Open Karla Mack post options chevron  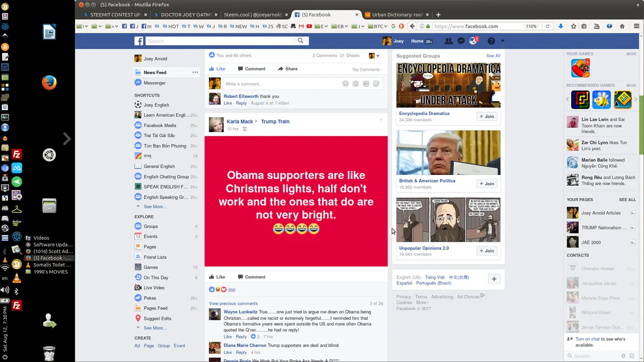pyautogui.click(x=381, y=120)
